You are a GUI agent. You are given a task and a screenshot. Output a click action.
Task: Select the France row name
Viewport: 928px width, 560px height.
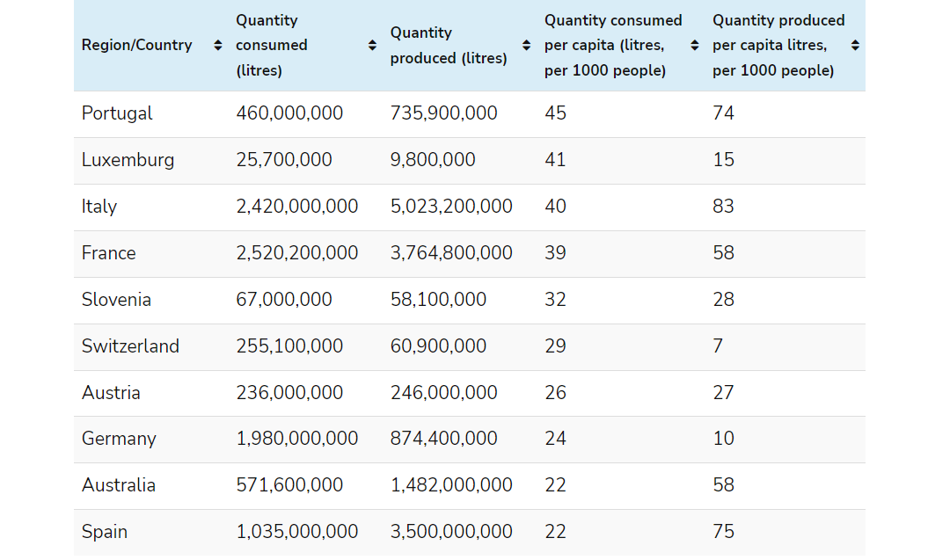109,253
